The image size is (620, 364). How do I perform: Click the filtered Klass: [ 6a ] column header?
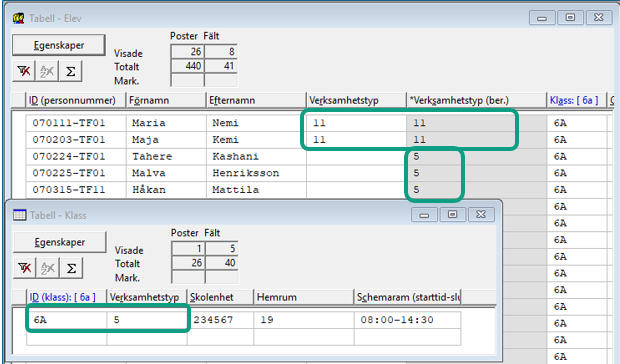click(577, 100)
